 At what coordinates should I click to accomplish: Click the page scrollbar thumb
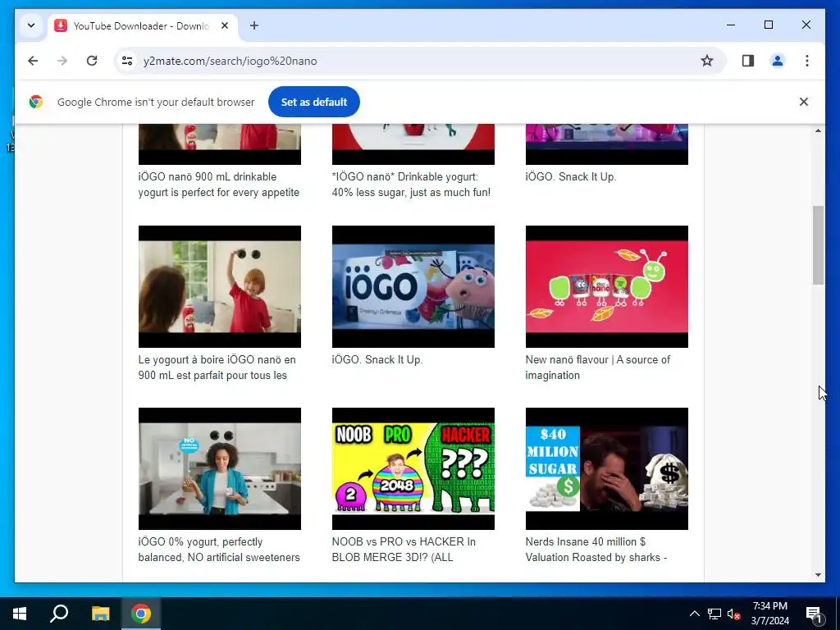click(818, 245)
